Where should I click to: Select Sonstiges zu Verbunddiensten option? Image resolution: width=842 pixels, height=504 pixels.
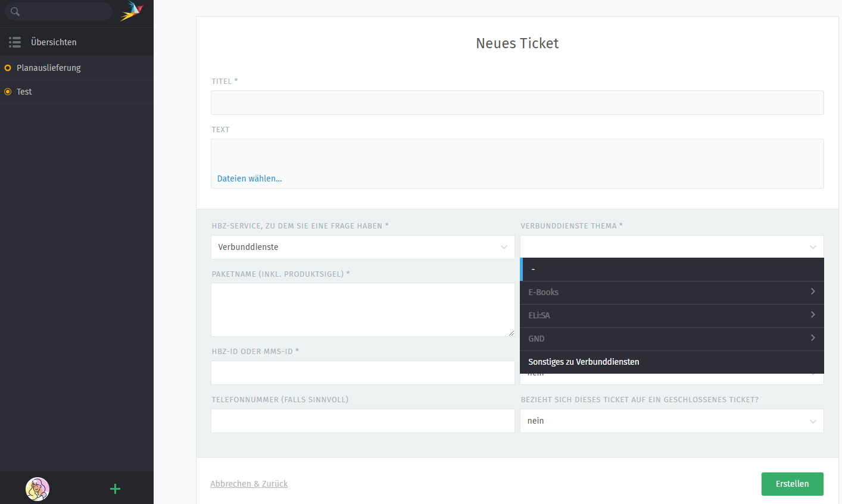click(x=584, y=362)
